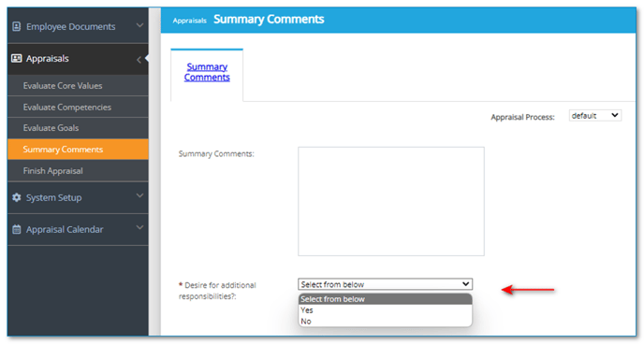Image resolution: width=644 pixels, height=344 pixels.
Task: Pick the 'Select from below' list option
Action: tap(385, 299)
